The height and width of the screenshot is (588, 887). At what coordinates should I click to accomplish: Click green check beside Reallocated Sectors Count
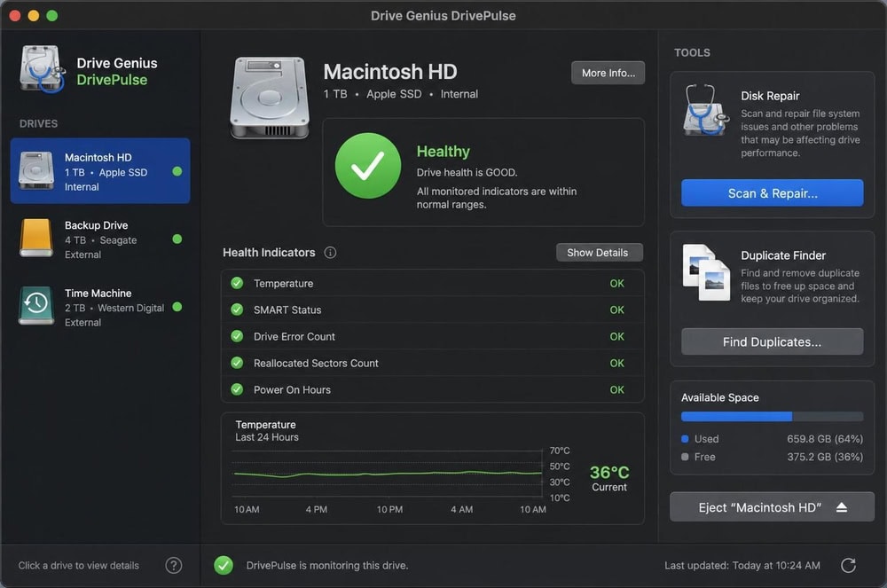237,363
